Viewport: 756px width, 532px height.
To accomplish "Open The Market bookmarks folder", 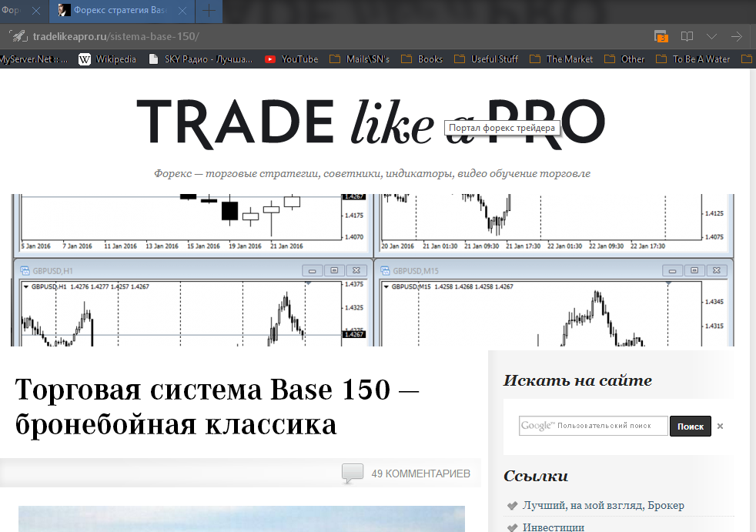I will pos(561,59).
